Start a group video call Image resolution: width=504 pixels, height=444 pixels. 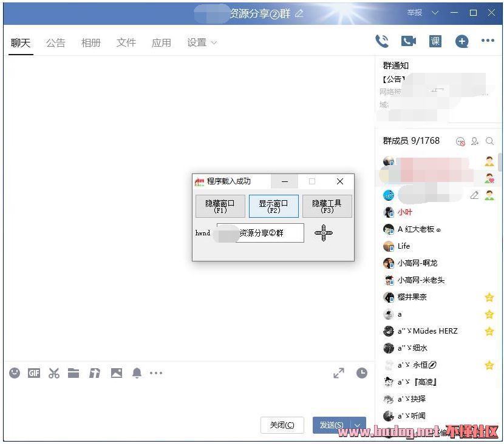pos(409,41)
